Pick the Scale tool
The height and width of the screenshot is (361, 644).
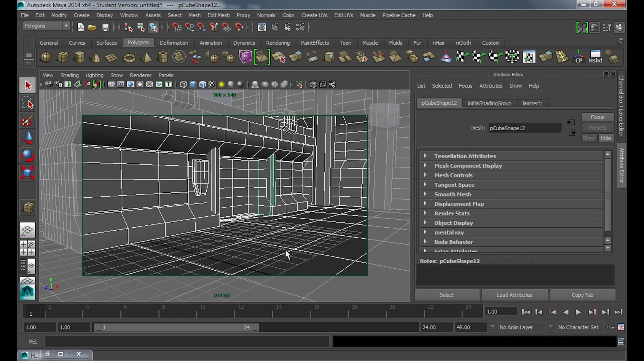(27, 173)
